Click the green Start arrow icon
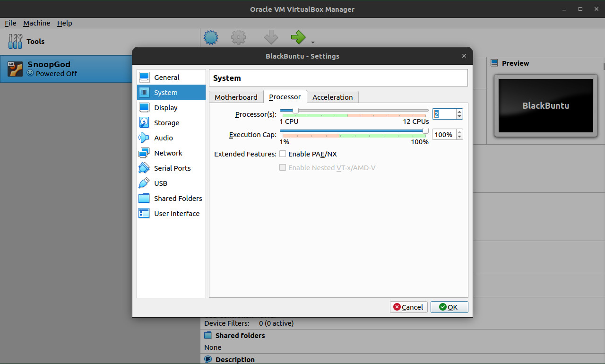 coord(298,37)
